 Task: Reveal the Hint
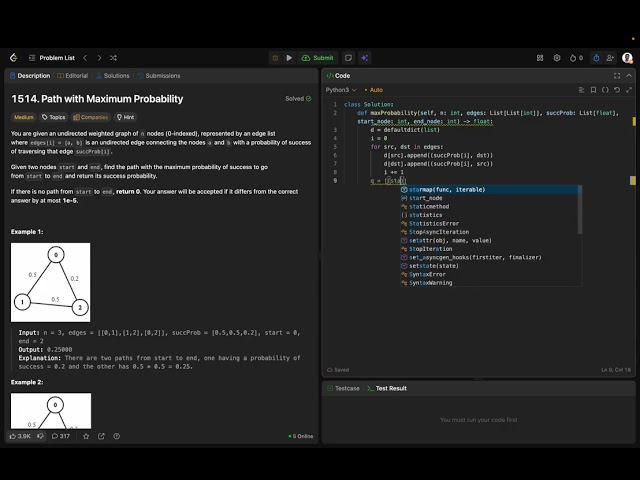pyautogui.click(x=125, y=117)
